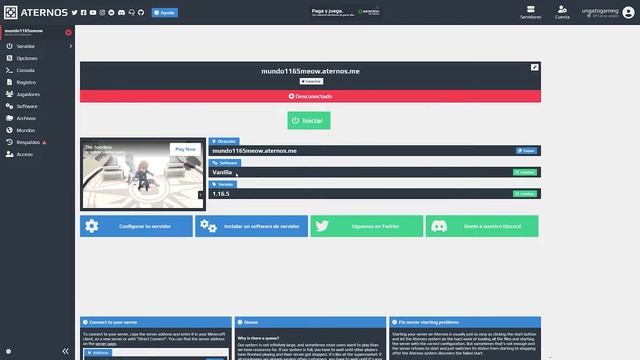This screenshot has height=360, width=640.
Task: Open Aternos Instagram icon in header
Action: click(102, 13)
